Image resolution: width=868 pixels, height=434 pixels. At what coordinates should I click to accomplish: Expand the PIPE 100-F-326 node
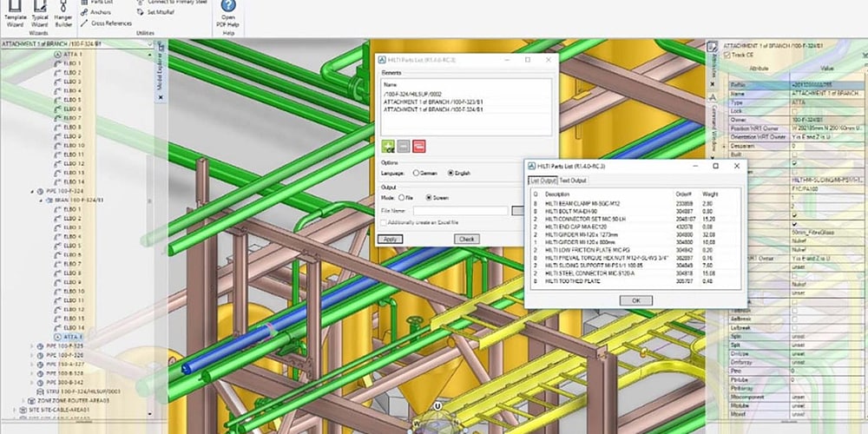coord(32,355)
